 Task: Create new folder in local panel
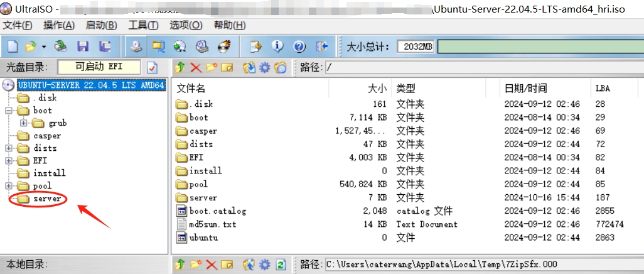(196, 265)
